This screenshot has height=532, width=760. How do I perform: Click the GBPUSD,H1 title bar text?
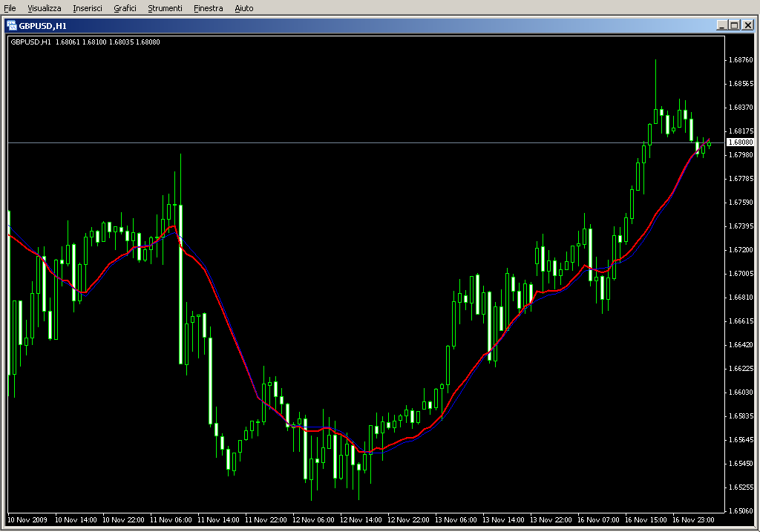42,26
